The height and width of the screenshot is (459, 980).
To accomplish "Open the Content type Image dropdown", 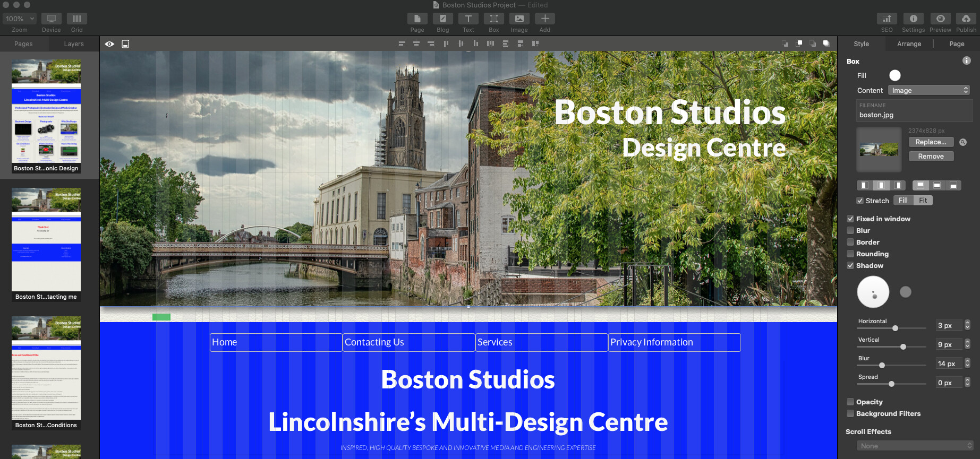I will (x=929, y=90).
